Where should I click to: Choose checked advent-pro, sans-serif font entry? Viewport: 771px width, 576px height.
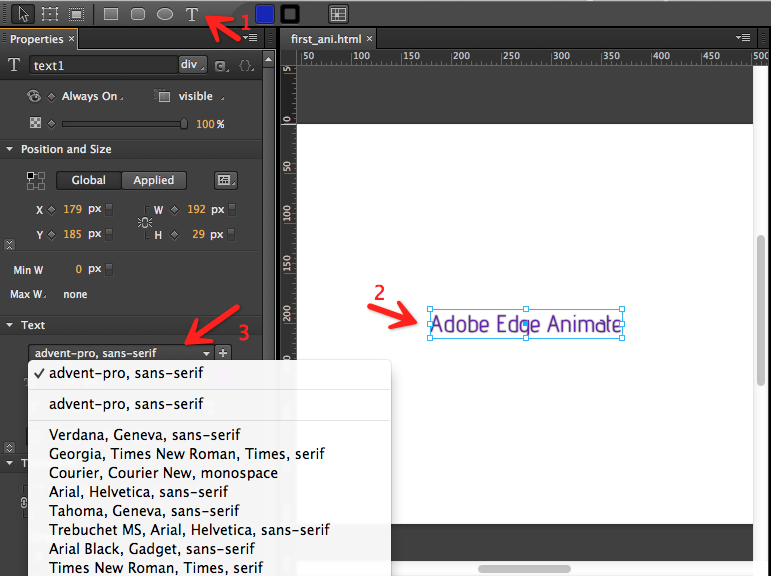coord(209,373)
